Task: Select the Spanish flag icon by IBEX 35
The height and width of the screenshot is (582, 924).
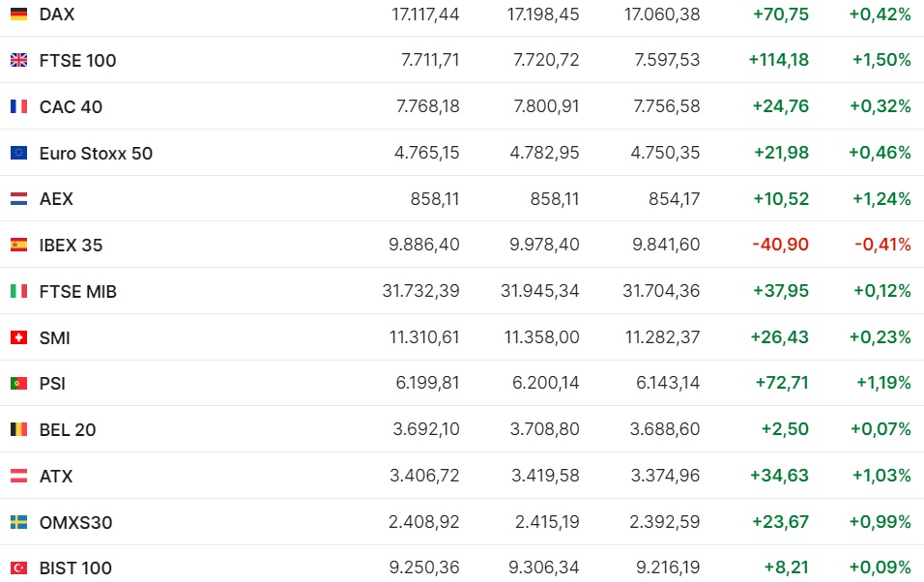Action: [x=19, y=245]
